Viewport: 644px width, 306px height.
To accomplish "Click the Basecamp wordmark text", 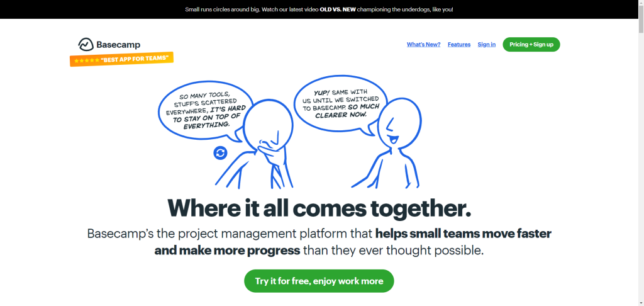I will point(118,45).
